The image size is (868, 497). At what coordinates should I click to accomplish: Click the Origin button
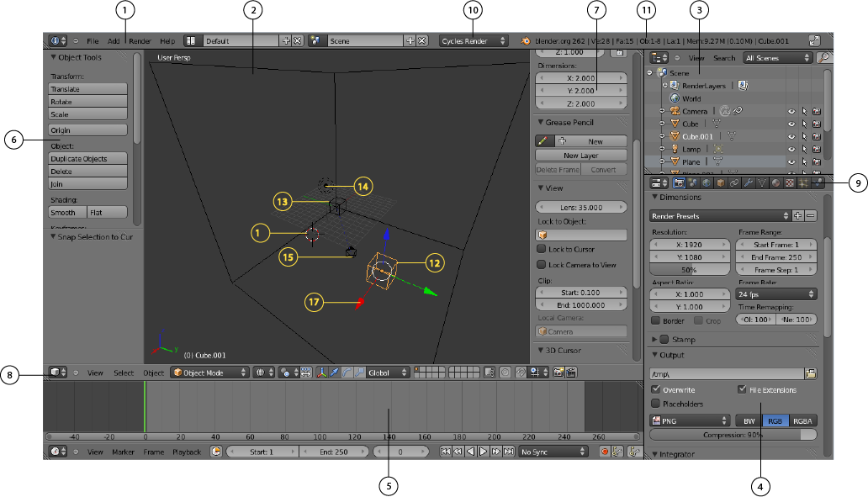[88, 130]
